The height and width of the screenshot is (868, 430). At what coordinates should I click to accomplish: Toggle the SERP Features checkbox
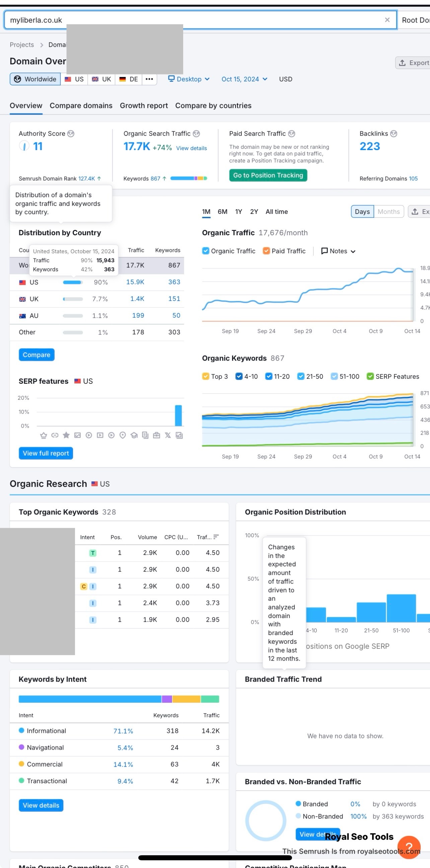click(370, 376)
